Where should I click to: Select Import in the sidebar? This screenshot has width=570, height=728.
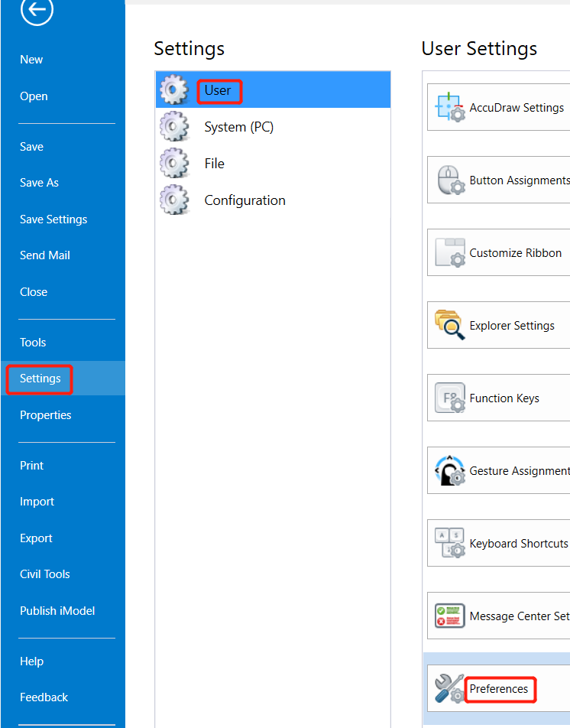37,502
